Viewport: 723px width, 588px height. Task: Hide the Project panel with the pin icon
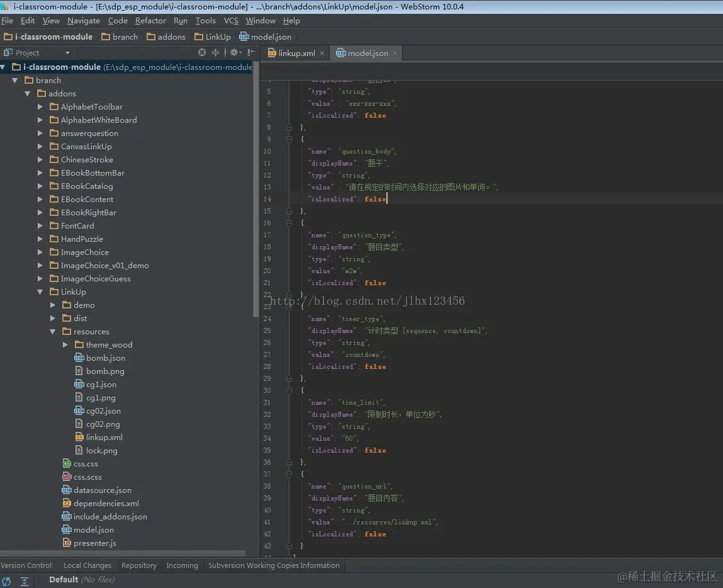click(251, 53)
